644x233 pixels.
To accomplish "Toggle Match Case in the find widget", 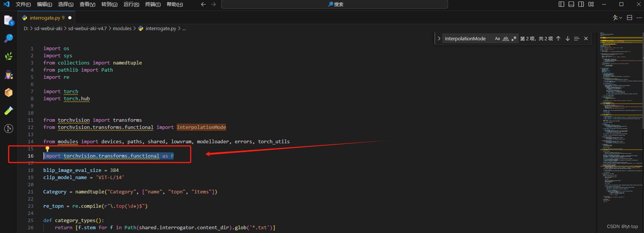I will click(x=497, y=38).
